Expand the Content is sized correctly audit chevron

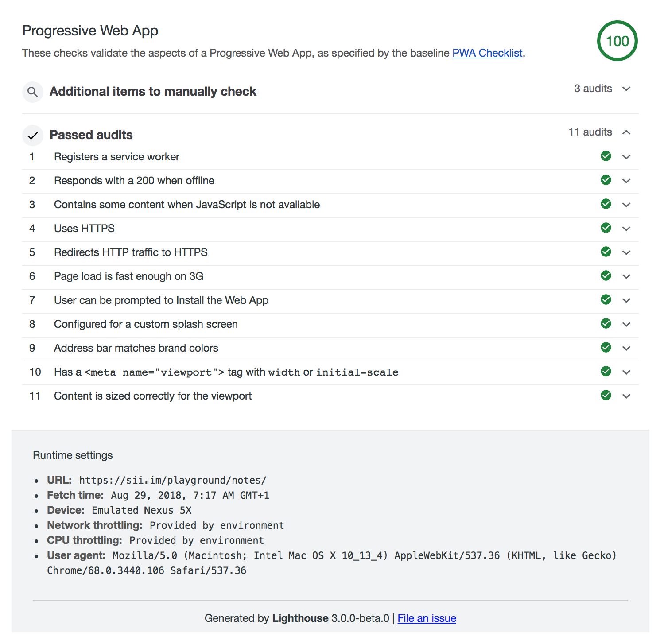[x=626, y=396]
